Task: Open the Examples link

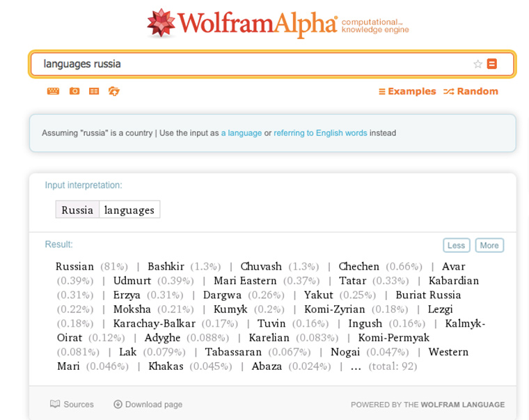Action: (x=407, y=91)
